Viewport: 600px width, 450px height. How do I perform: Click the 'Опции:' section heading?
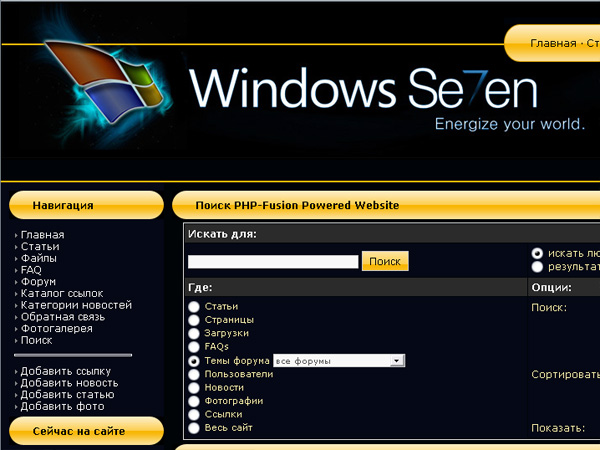[x=551, y=287]
